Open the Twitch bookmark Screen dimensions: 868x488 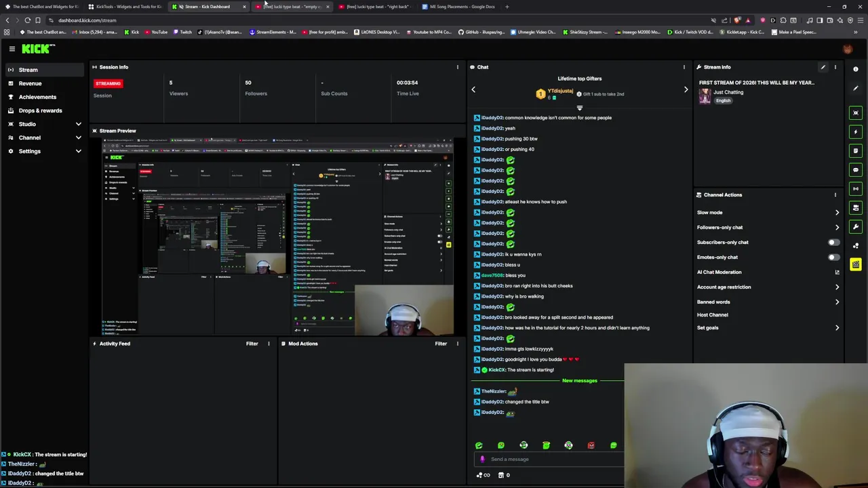182,32
